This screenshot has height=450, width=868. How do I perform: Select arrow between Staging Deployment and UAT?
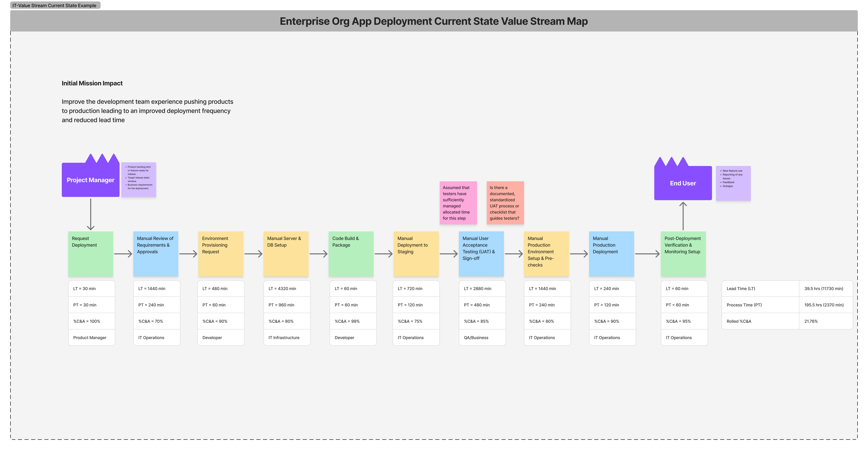(449, 254)
